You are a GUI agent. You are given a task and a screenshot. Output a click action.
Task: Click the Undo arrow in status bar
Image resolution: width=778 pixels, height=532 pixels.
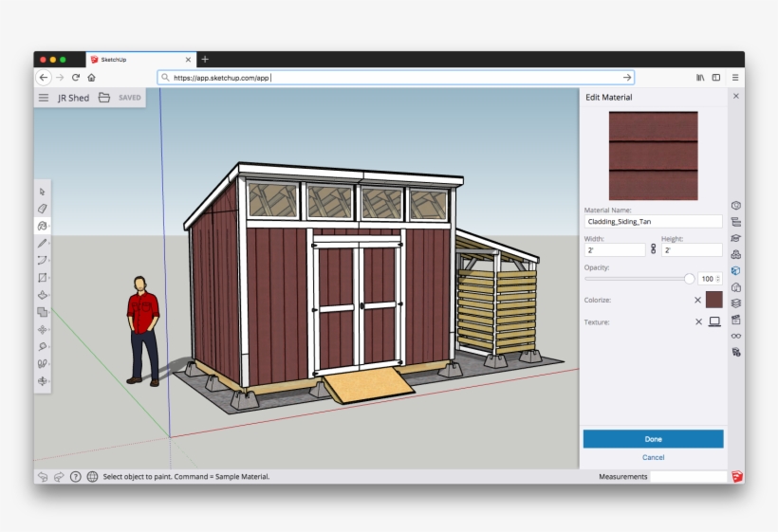(x=43, y=476)
